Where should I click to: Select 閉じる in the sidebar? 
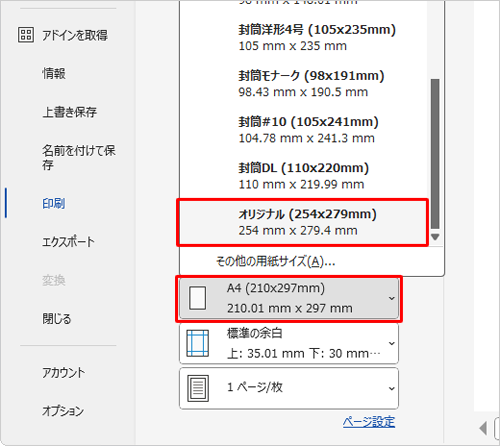(x=56, y=319)
